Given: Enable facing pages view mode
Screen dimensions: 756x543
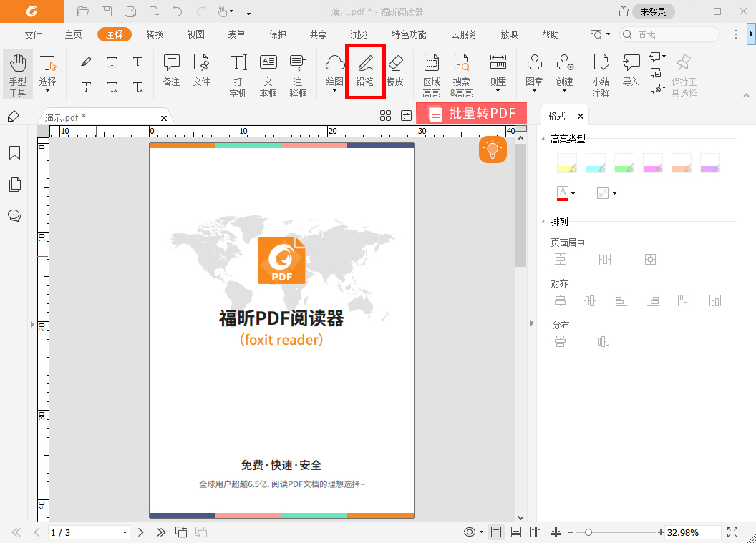Looking at the screenshot, I should (x=535, y=532).
